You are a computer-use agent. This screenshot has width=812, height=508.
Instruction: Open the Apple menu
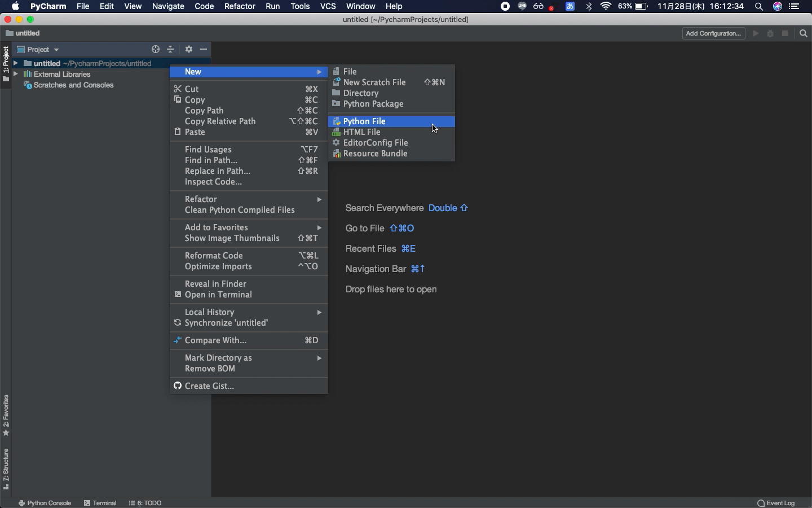pyautogui.click(x=15, y=6)
